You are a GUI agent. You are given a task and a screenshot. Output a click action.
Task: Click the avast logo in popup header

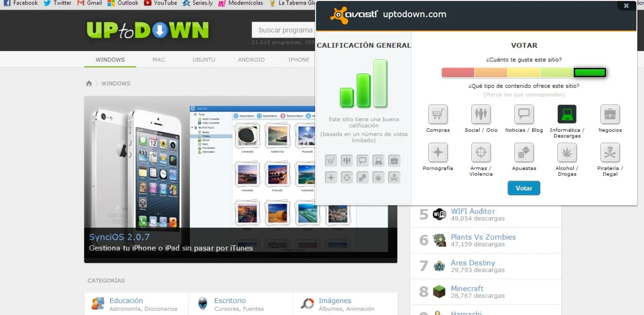tap(353, 15)
